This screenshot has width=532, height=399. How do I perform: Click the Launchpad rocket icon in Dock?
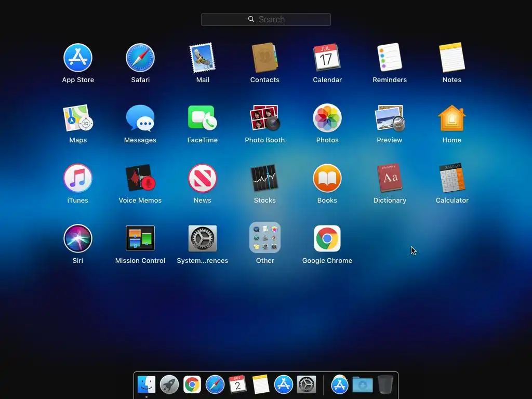tap(169, 385)
